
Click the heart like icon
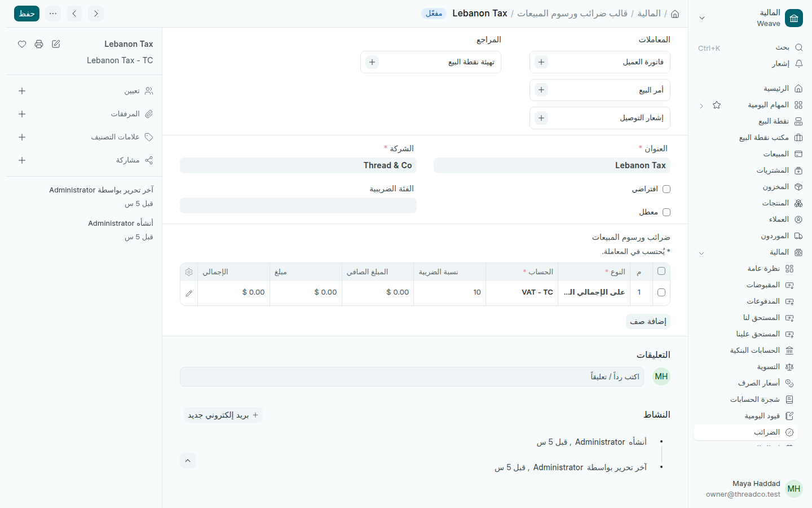[22, 44]
